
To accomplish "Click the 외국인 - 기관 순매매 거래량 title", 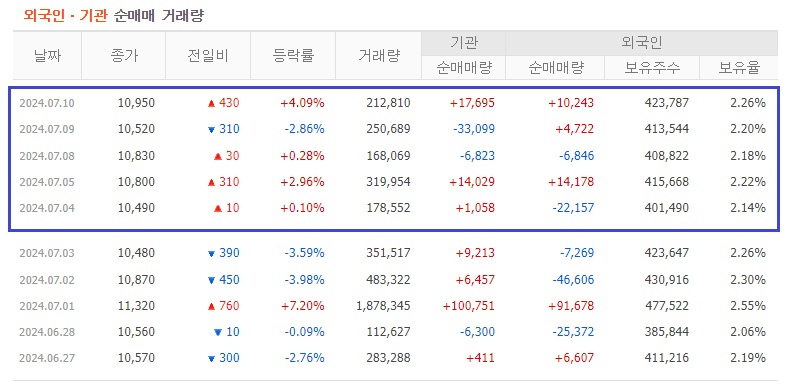I will [x=114, y=16].
